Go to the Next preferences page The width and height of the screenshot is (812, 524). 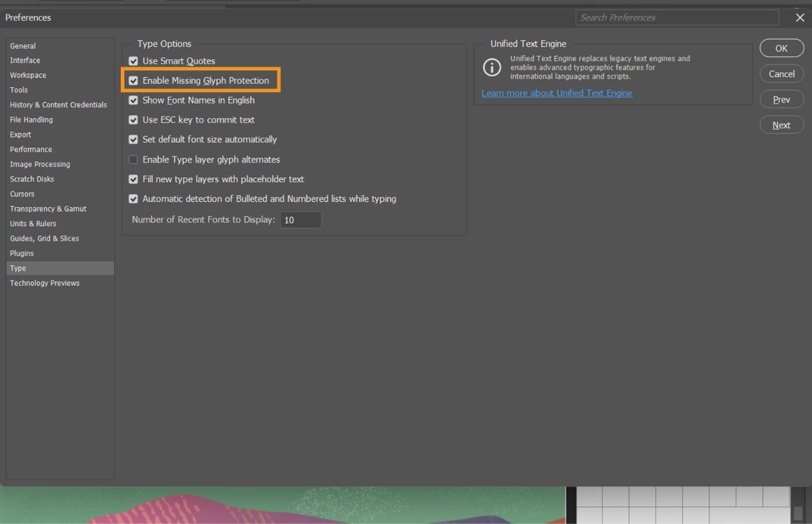click(782, 124)
